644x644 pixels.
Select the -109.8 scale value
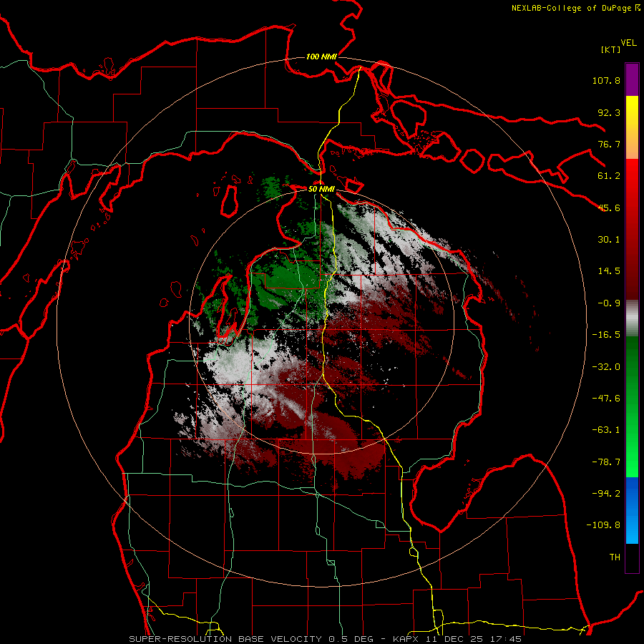pyautogui.click(x=603, y=525)
